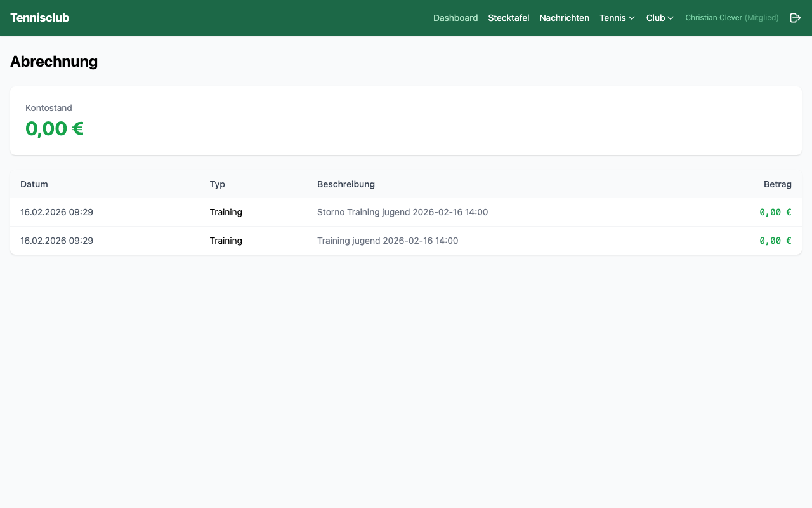Click the Storno row's 0,00 € amount

(775, 212)
